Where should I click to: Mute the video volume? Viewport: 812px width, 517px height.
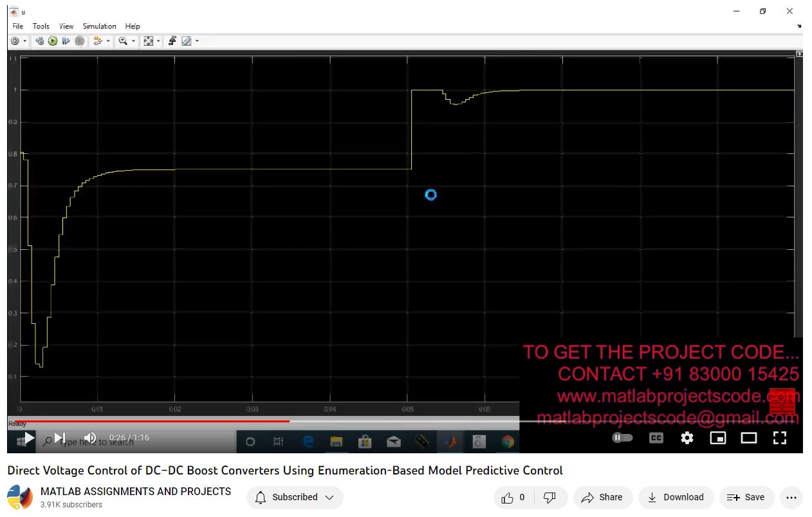[90, 438]
